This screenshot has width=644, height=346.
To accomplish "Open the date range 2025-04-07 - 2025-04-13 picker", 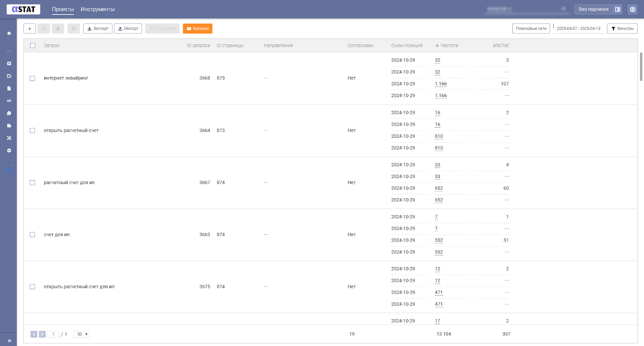I will (578, 29).
